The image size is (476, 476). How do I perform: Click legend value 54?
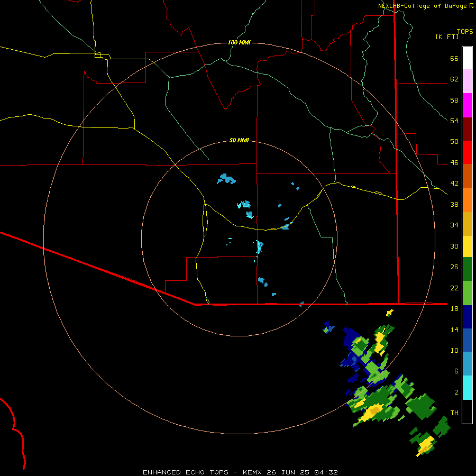pyautogui.click(x=454, y=121)
